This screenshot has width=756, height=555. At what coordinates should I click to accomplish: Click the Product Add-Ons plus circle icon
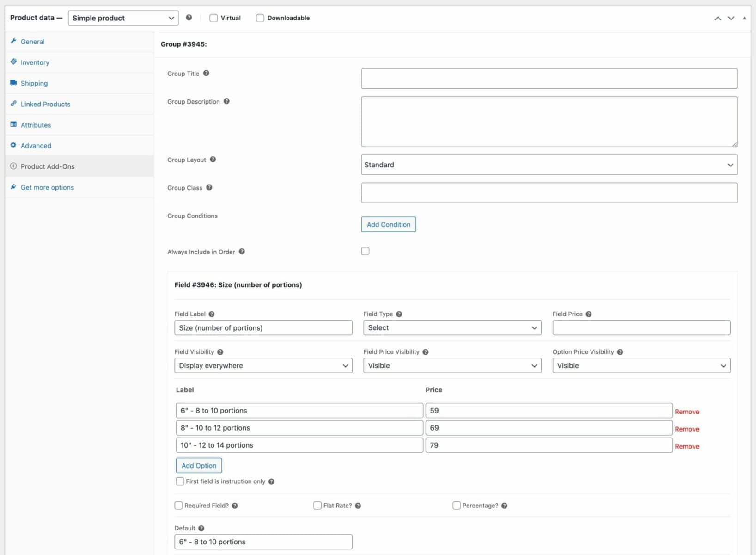(13, 166)
